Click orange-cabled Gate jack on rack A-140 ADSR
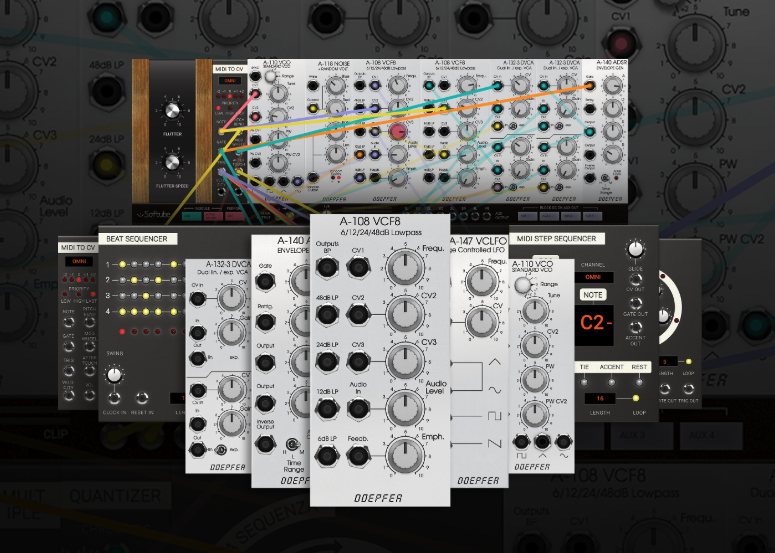The width and height of the screenshot is (775, 553). coord(589,86)
